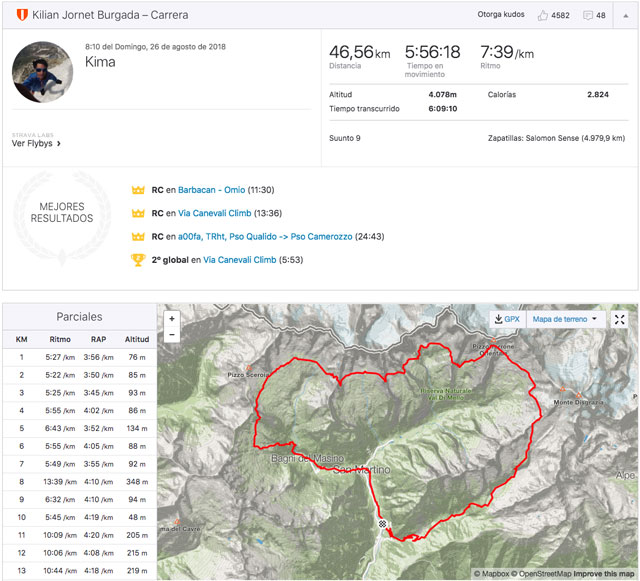The image size is (640, 581).
Task: Click the Ritmo column header in Parciales
Action: [59, 339]
